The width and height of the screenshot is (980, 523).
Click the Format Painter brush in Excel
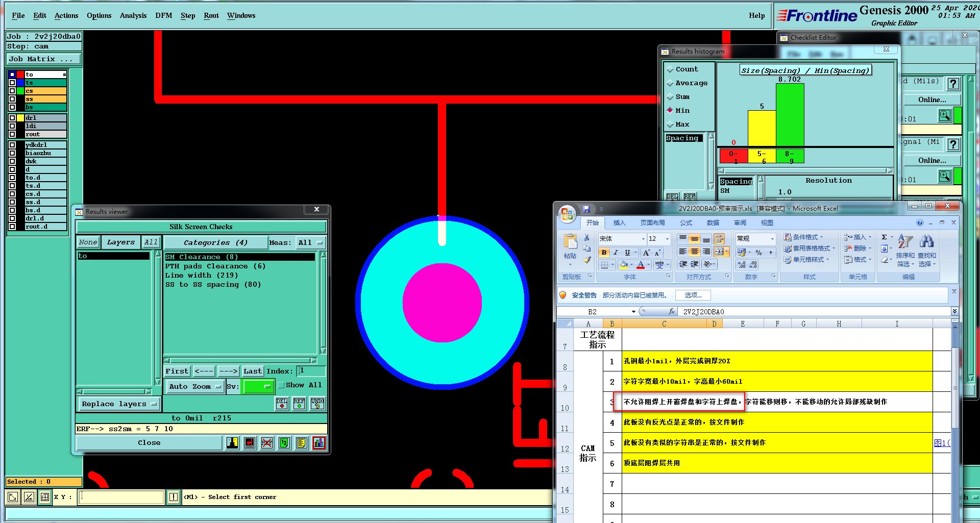(587, 260)
